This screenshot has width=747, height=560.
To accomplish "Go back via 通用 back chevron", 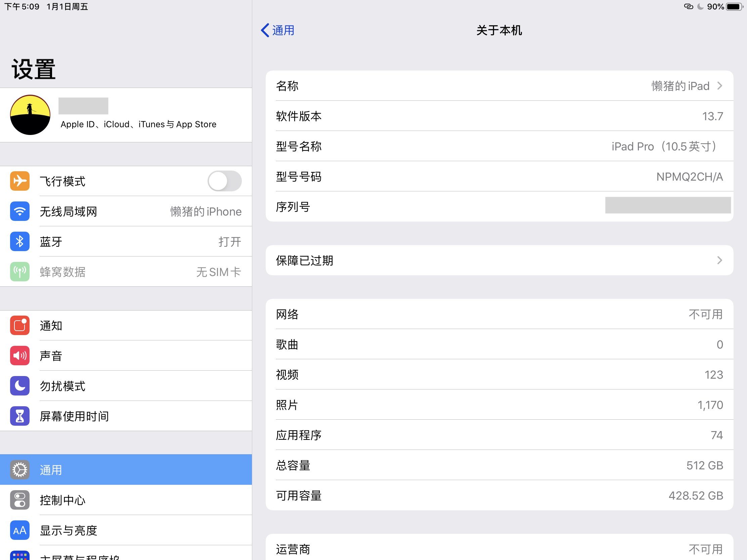I will [265, 30].
